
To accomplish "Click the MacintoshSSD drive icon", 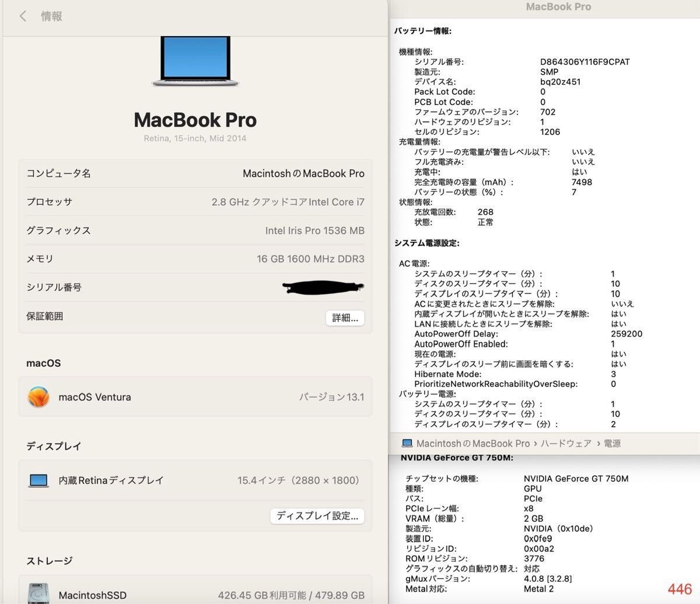I will [x=38, y=594].
